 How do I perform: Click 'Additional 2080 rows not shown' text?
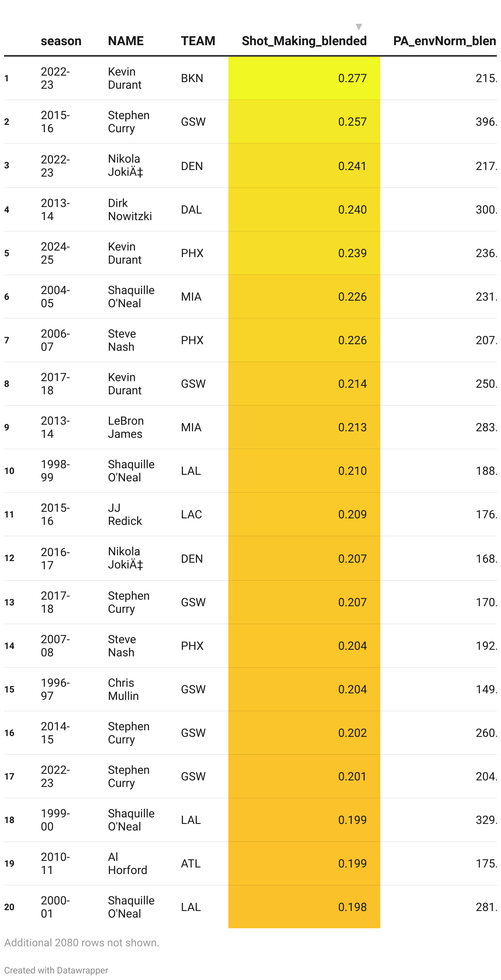[82, 942]
